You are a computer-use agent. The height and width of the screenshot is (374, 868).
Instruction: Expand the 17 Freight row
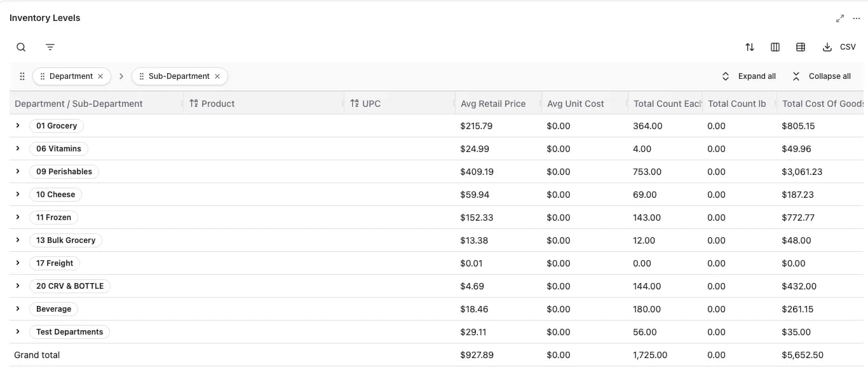(x=18, y=263)
